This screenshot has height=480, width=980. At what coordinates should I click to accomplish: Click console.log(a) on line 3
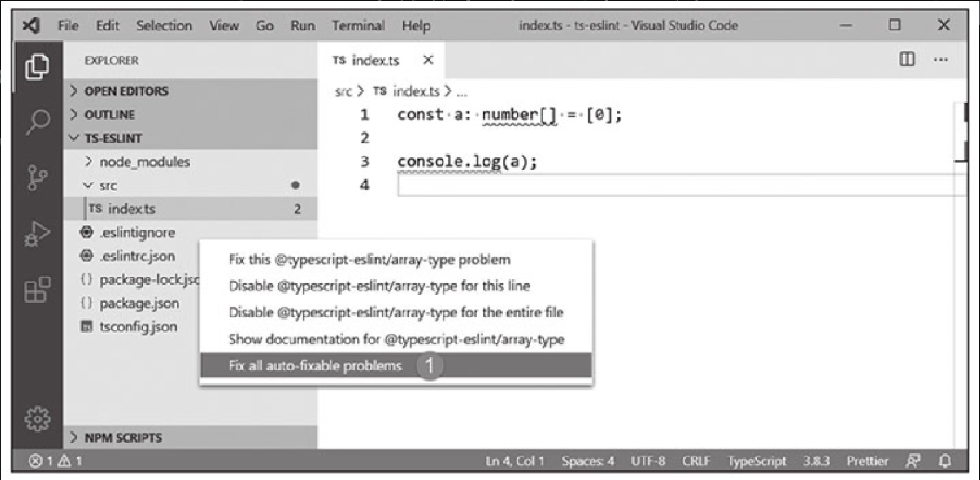[x=467, y=162]
